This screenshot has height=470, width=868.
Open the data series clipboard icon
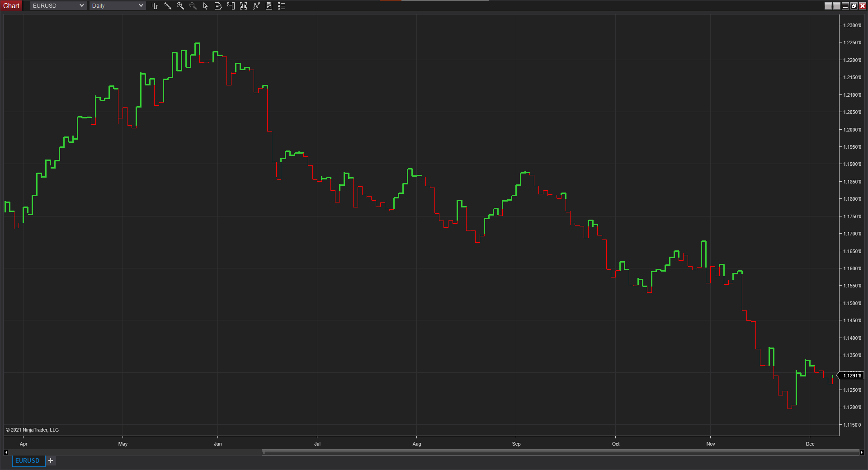click(269, 6)
